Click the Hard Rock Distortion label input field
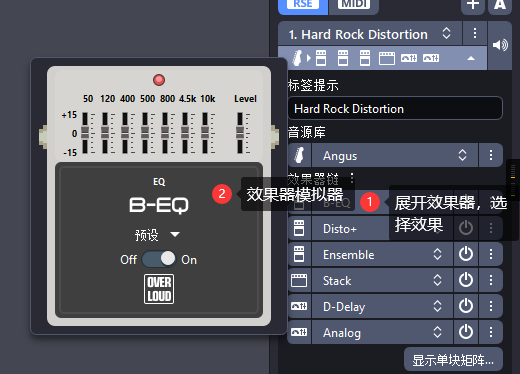 coord(395,108)
